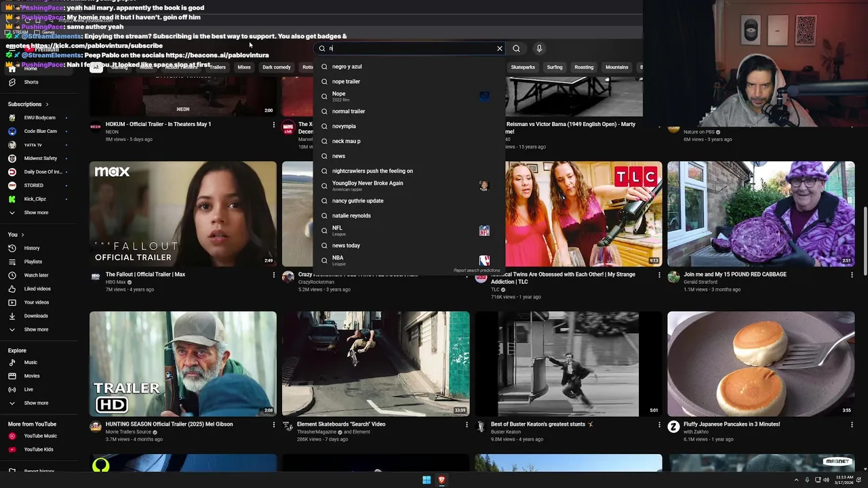Choose the 'normal trailer' search suggestion
Image resolution: width=868 pixels, height=488 pixels.
pyautogui.click(x=409, y=111)
